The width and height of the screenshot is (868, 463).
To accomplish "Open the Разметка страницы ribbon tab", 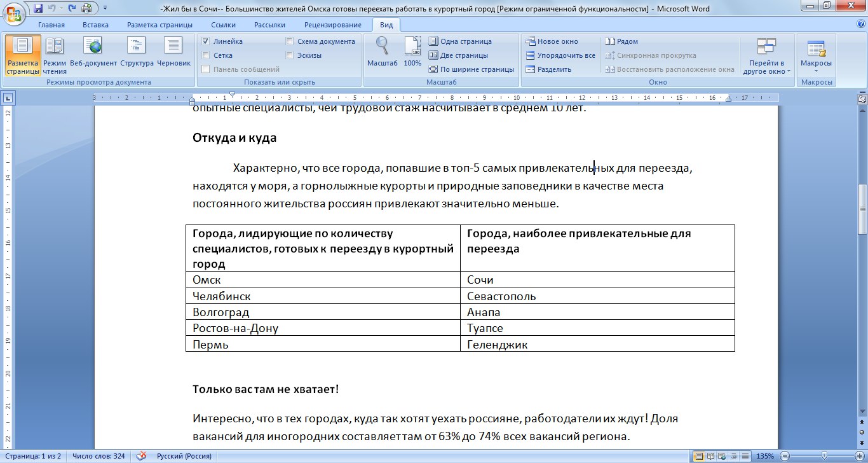I will click(x=159, y=25).
